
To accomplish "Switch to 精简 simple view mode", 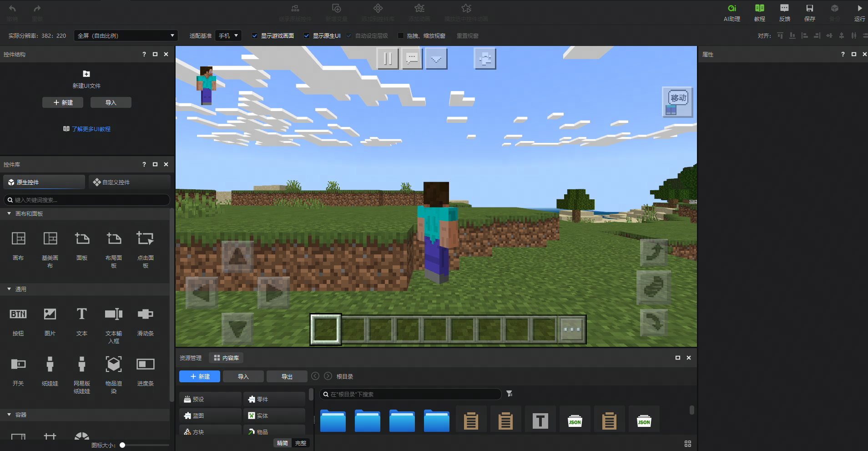I will [283, 443].
